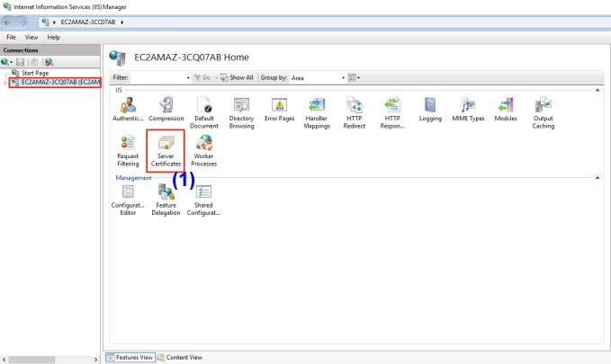
Task: Open the Error Pages feature
Action: [x=279, y=110]
